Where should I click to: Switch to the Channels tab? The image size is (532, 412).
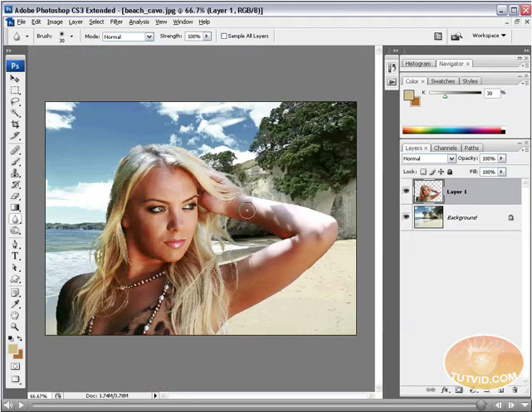tap(445, 148)
